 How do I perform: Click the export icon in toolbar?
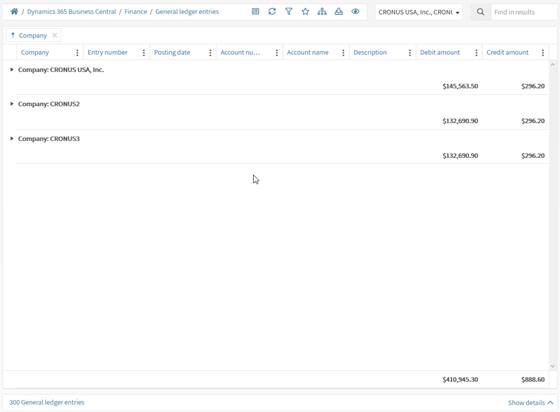[x=339, y=11]
